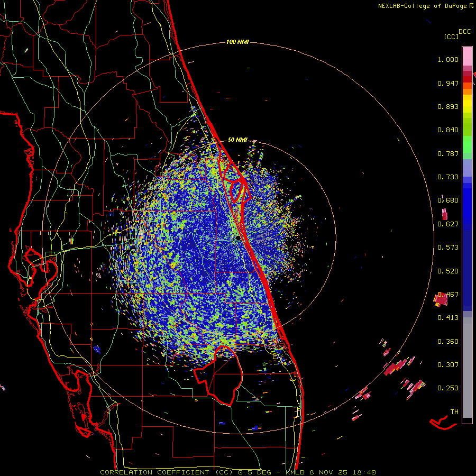The image size is (476, 476).
Task: Click the 0.840 scale value
Action: [x=448, y=130]
